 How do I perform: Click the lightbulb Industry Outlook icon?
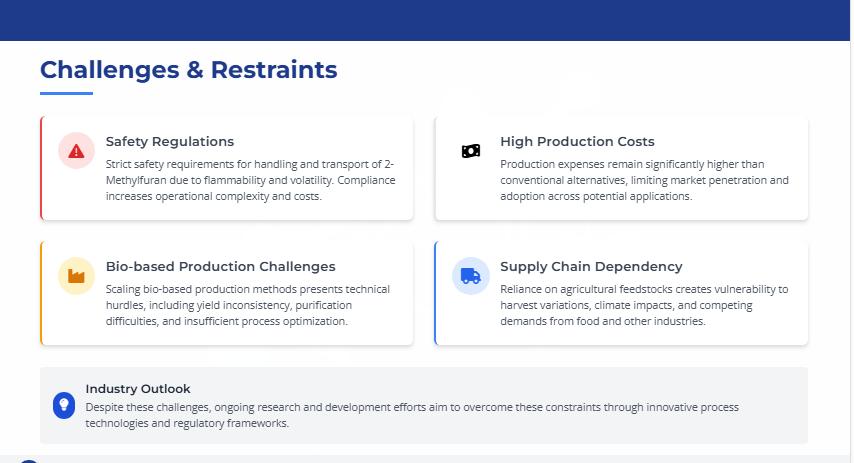pyautogui.click(x=64, y=405)
